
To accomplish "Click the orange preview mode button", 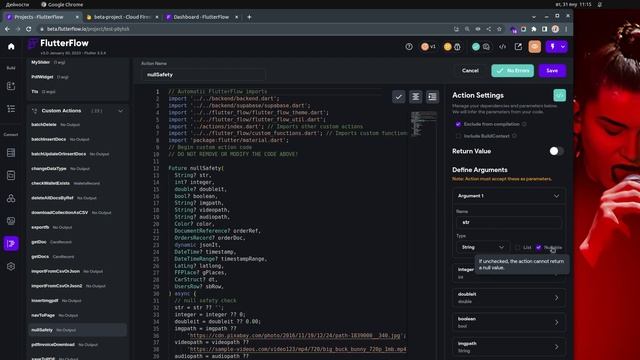I will click(x=535, y=47).
